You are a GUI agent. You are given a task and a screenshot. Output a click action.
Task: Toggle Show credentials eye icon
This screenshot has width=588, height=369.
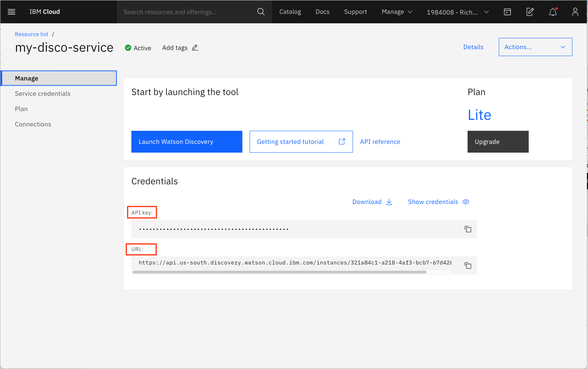pyautogui.click(x=466, y=202)
